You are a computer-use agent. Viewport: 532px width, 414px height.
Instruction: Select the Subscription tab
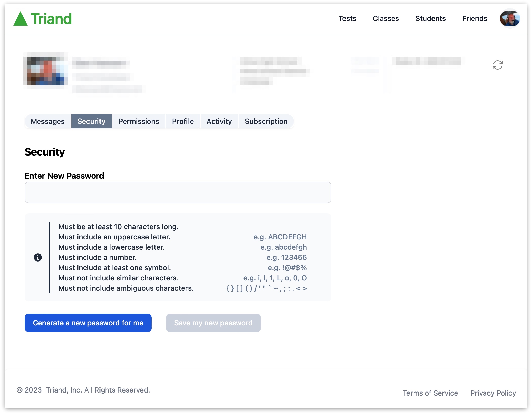coord(266,121)
